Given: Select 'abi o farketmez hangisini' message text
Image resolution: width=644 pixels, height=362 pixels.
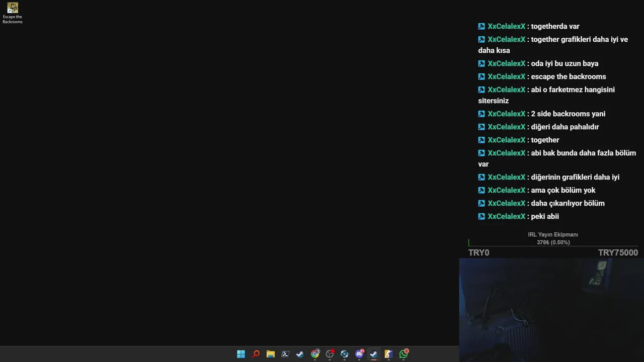Looking at the screenshot, I should [x=573, y=89].
